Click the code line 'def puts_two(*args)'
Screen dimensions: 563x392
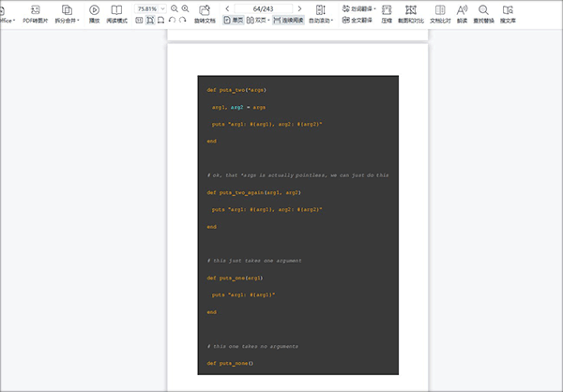236,90
